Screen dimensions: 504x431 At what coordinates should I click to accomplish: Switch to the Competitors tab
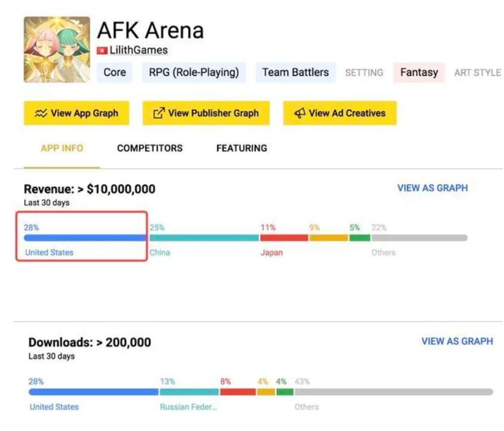tap(150, 148)
